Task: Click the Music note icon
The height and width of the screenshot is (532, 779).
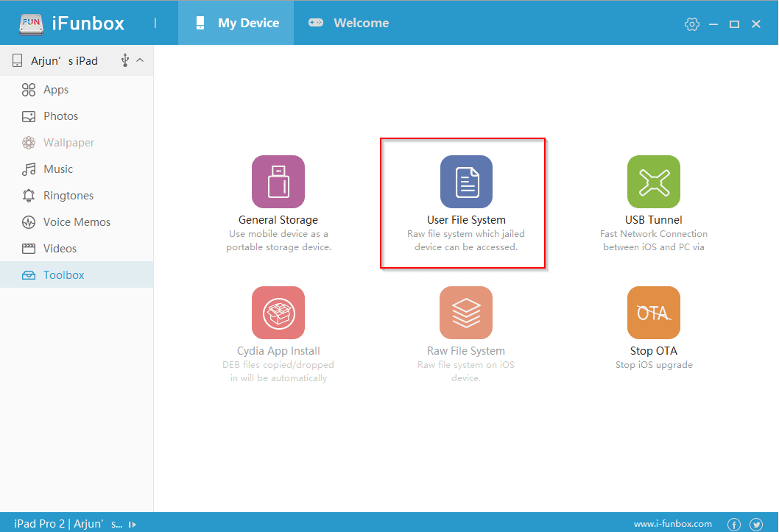Action: [29, 169]
